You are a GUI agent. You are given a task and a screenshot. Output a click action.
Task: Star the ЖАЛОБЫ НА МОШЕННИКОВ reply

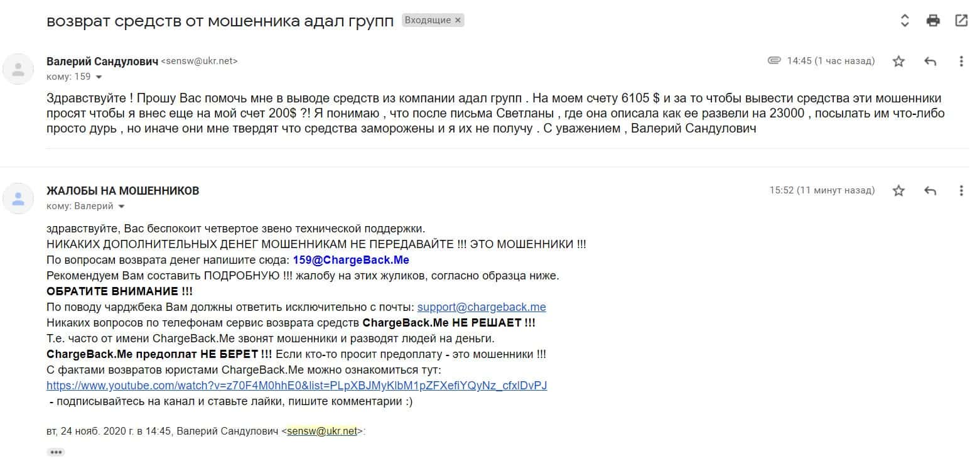(899, 190)
